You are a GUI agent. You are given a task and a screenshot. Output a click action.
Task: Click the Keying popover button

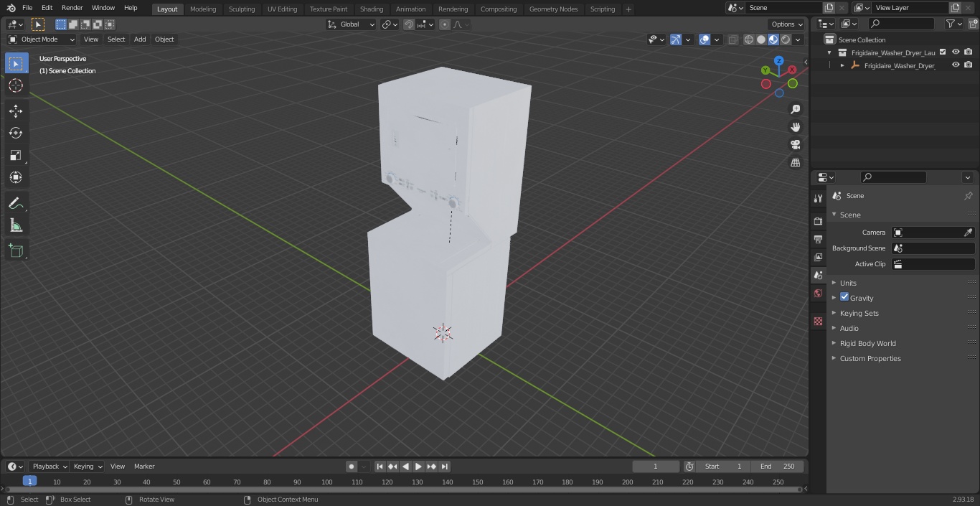(88, 467)
